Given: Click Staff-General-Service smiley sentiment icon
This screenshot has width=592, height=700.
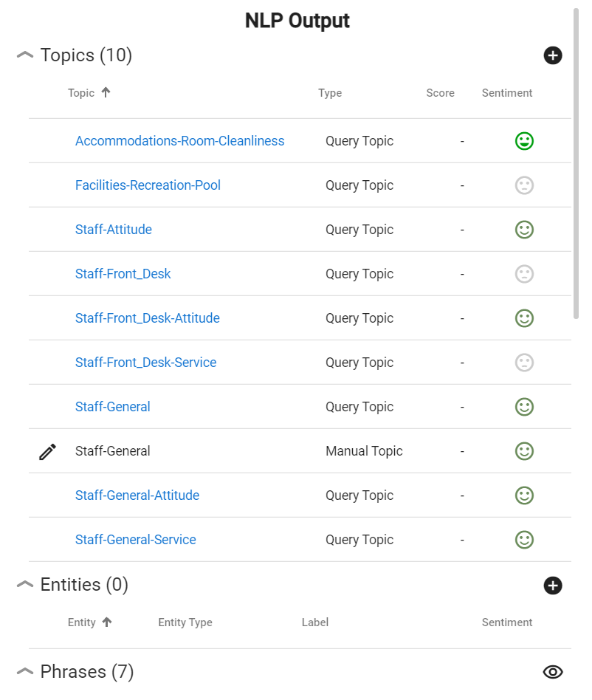Looking at the screenshot, I should [x=524, y=540].
